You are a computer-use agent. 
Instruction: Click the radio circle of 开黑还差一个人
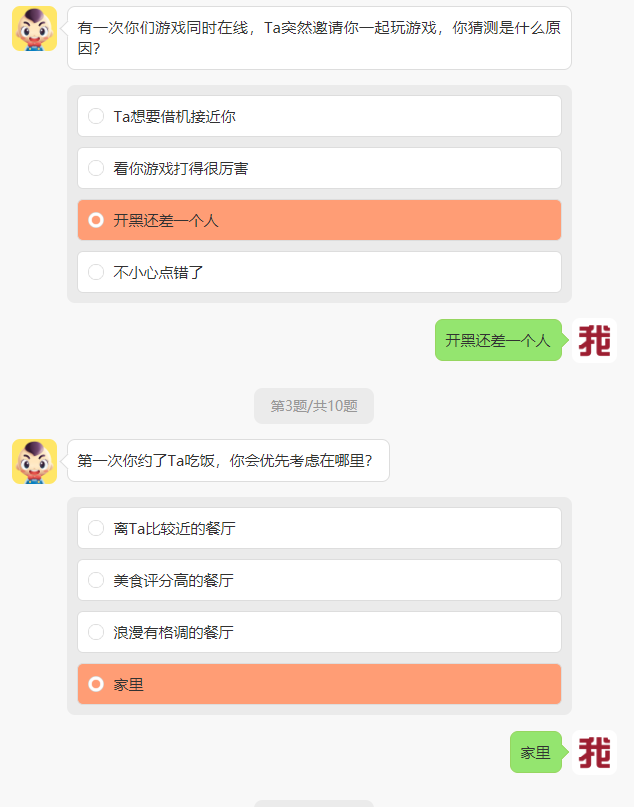coord(96,220)
